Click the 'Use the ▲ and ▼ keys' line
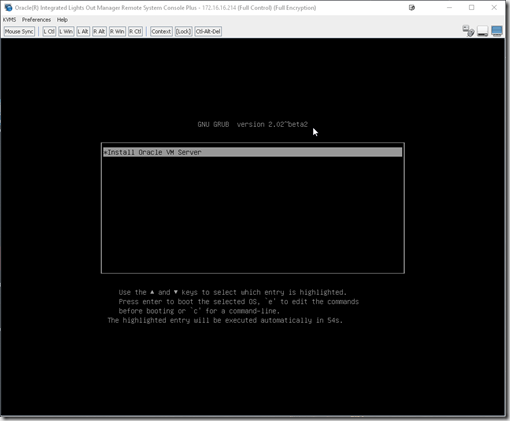 [x=233, y=292]
